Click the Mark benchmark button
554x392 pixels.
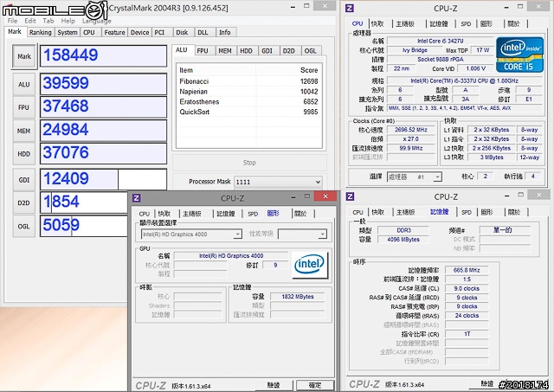[x=24, y=56]
